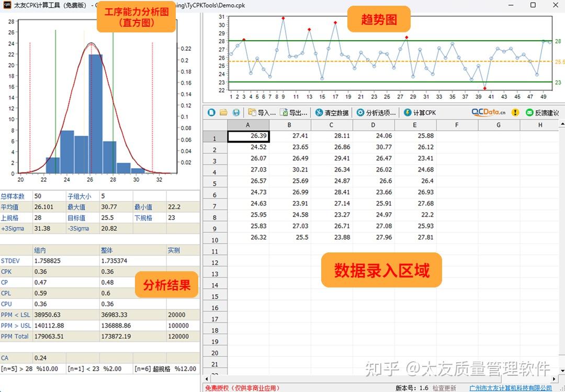Select column E header
This screenshot has height=392, width=565.
click(415, 125)
